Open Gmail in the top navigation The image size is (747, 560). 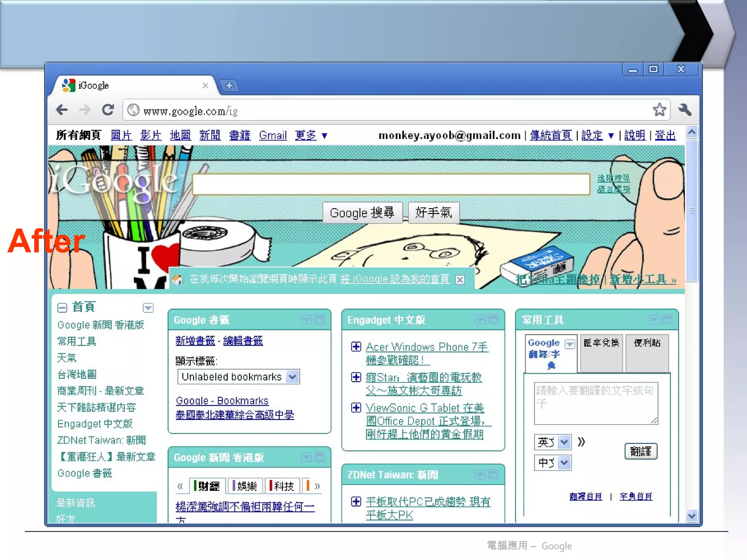(273, 136)
